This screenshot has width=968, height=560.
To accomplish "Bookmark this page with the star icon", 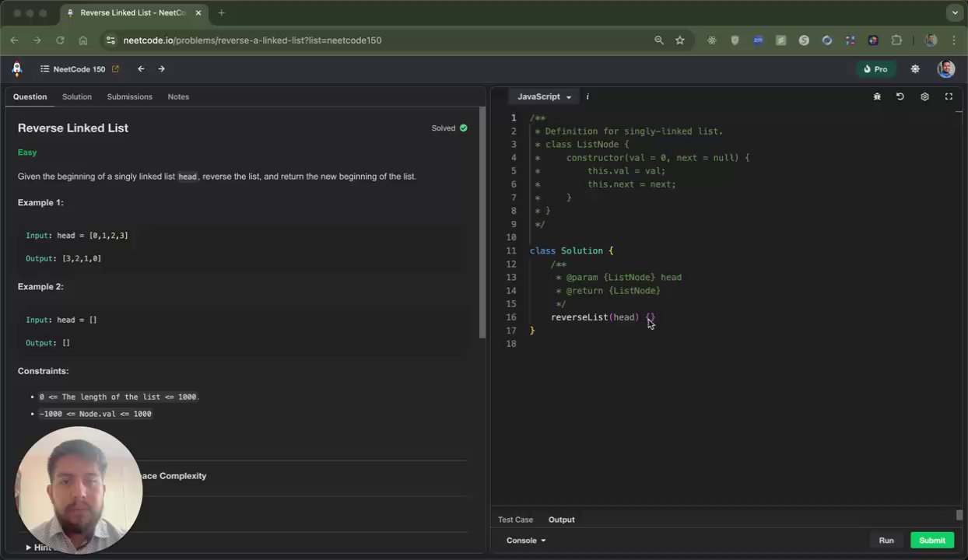I will (680, 40).
